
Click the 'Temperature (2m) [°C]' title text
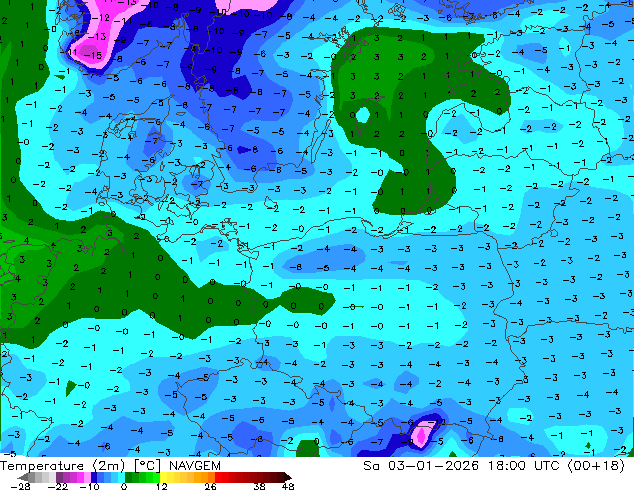coord(80,466)
